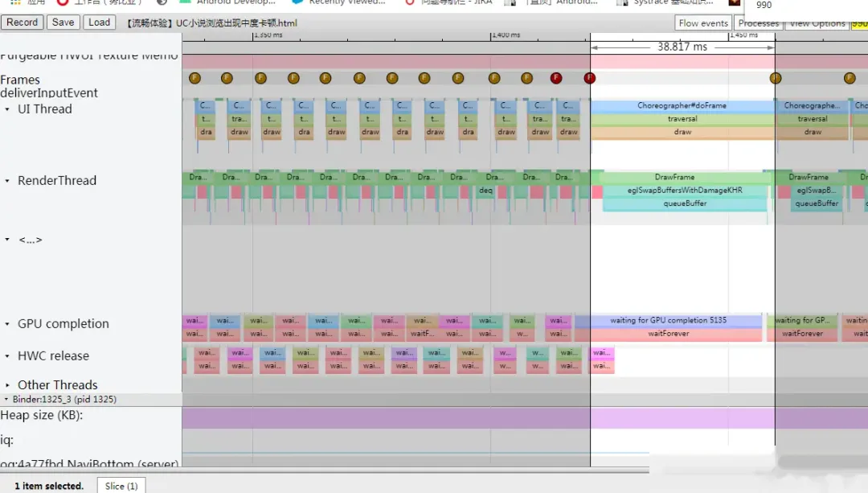
Task: Click the Load button
Action: click(99, 23)
